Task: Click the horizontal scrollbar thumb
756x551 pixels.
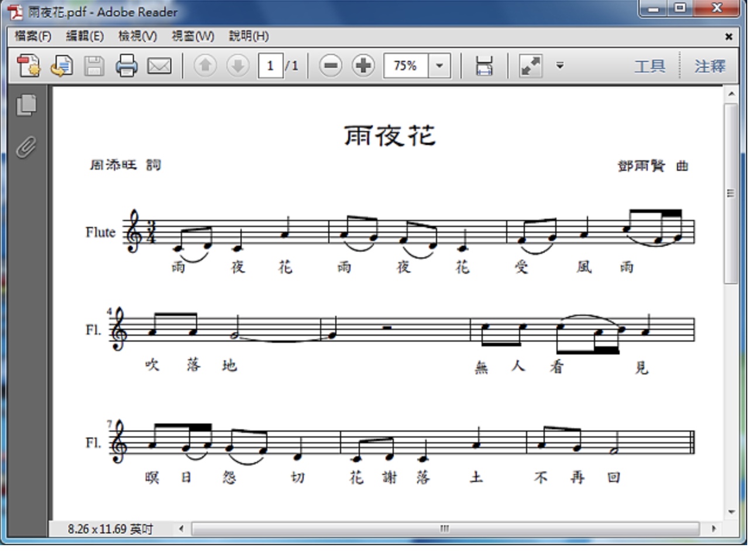Action: point(445,529)
